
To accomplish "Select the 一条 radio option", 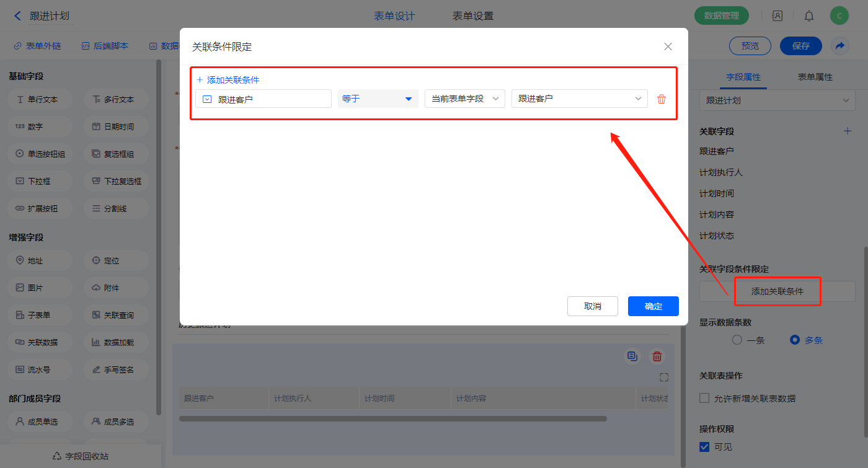I will pos(737,340).
